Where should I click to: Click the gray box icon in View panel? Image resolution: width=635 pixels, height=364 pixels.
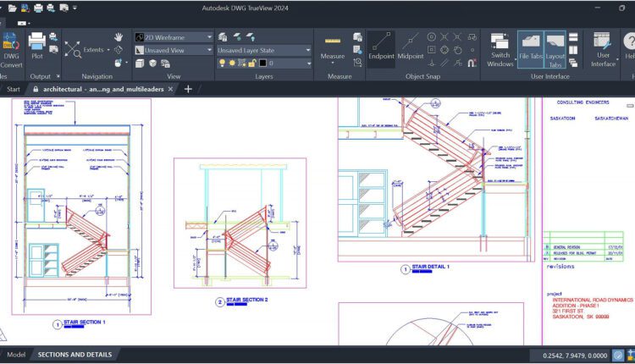[x=140, y=63]
